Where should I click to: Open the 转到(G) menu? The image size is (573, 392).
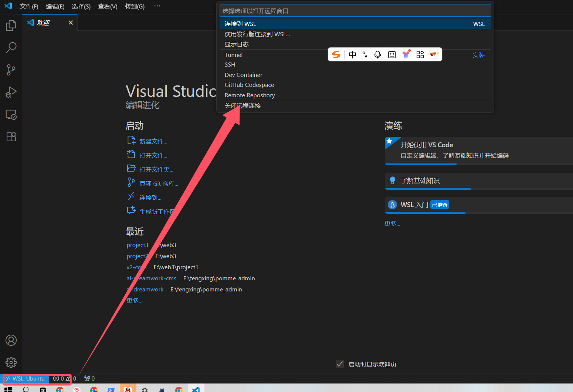[135, 6]
